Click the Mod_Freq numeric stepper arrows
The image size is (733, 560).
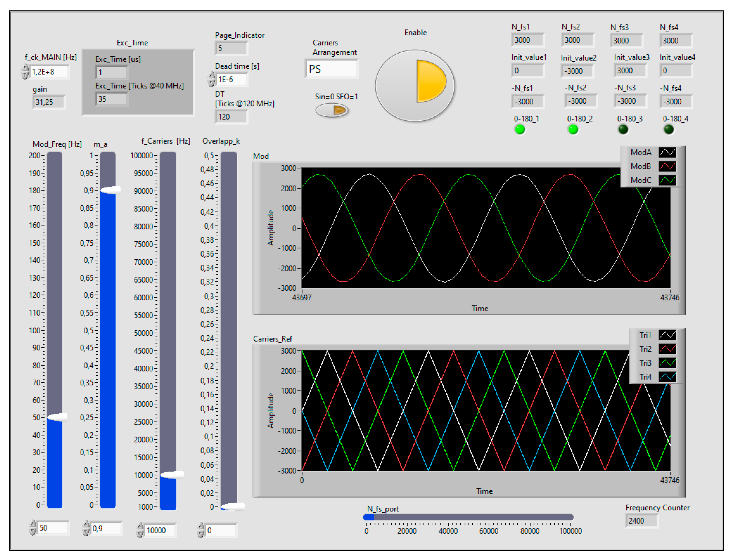coord(33,528)
